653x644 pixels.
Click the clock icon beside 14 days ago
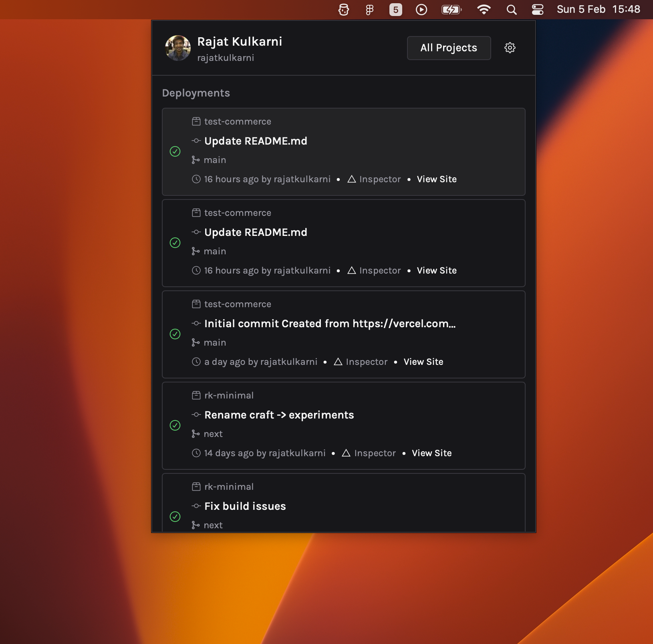pyautogui.click(x=196, y=453)
